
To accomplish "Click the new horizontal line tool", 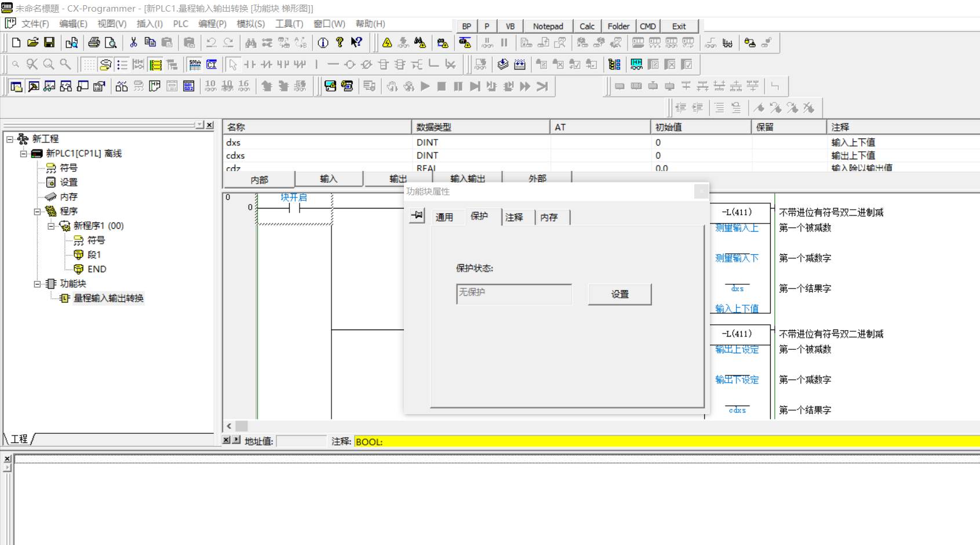I will click(333, 64).
